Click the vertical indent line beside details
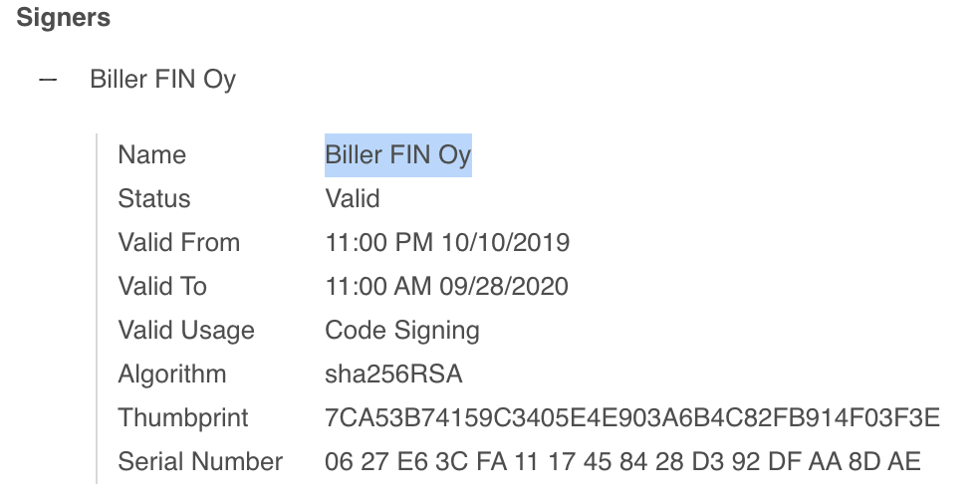The width and height of the screenshot is (980, 504). (x=97, y=309)
